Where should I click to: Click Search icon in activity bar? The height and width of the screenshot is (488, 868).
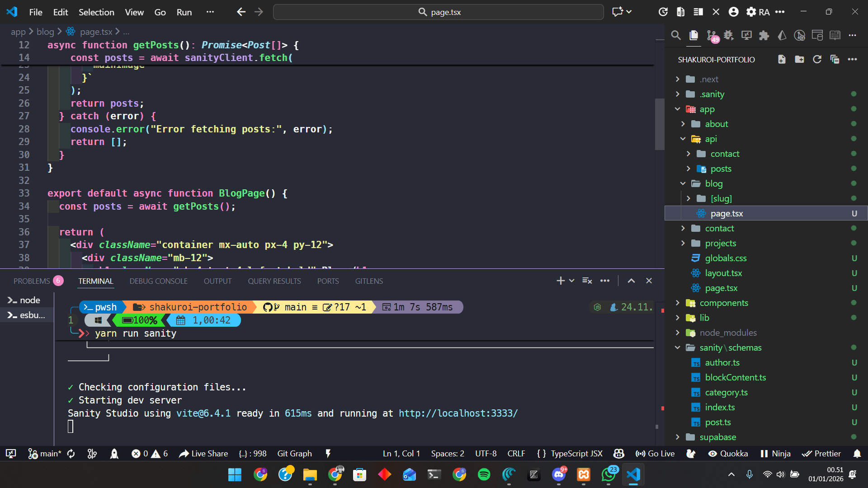(x=676, y=35)
